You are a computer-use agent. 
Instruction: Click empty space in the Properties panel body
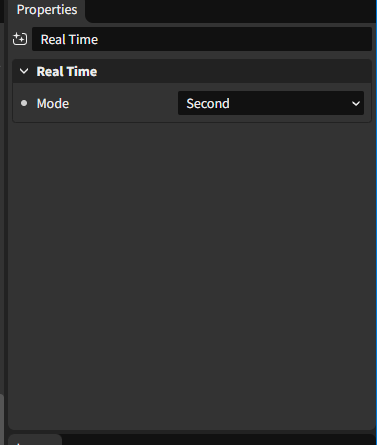(x=192, y=273)
